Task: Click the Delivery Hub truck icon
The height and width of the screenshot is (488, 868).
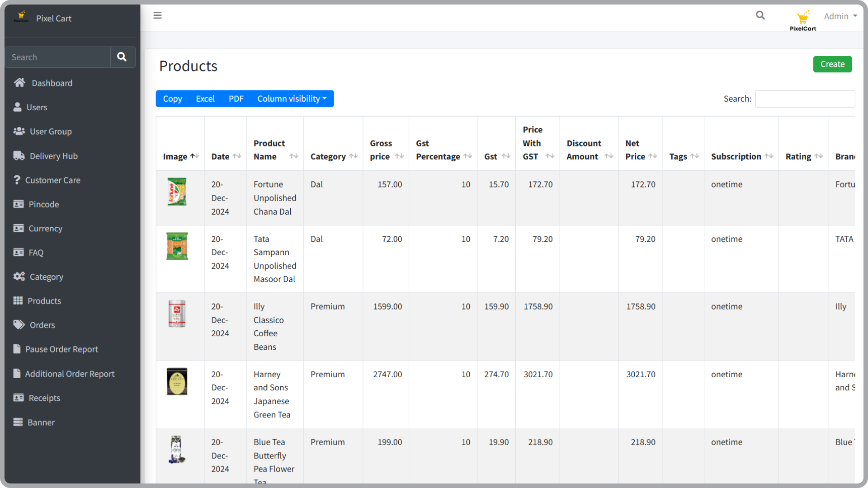Action: coord(19,155)
